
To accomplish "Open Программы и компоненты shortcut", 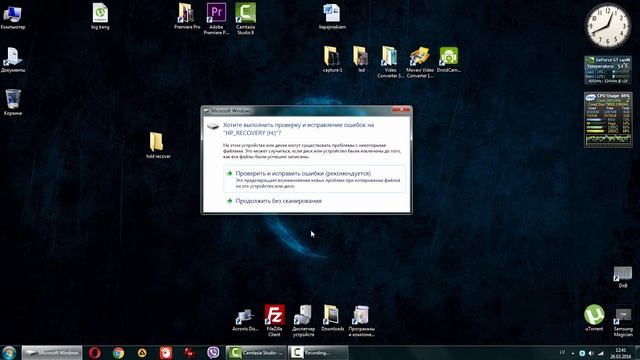I will point(361,320).
